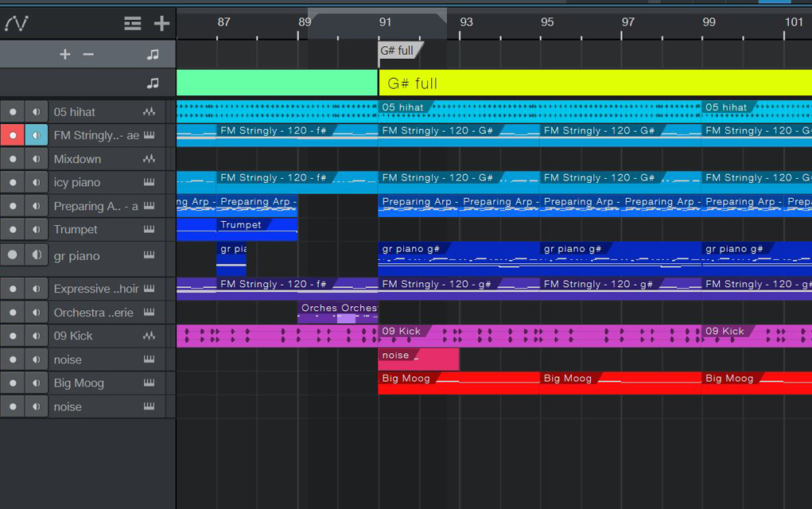812x509 pixels.
Task: Click the small plus button in the arranger row
Action: click(65, 54)
